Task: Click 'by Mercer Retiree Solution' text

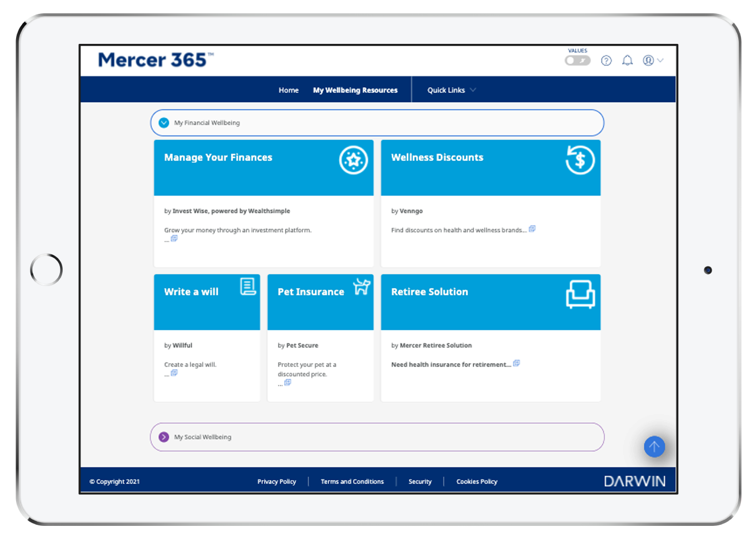Action: tap(432, 345)
